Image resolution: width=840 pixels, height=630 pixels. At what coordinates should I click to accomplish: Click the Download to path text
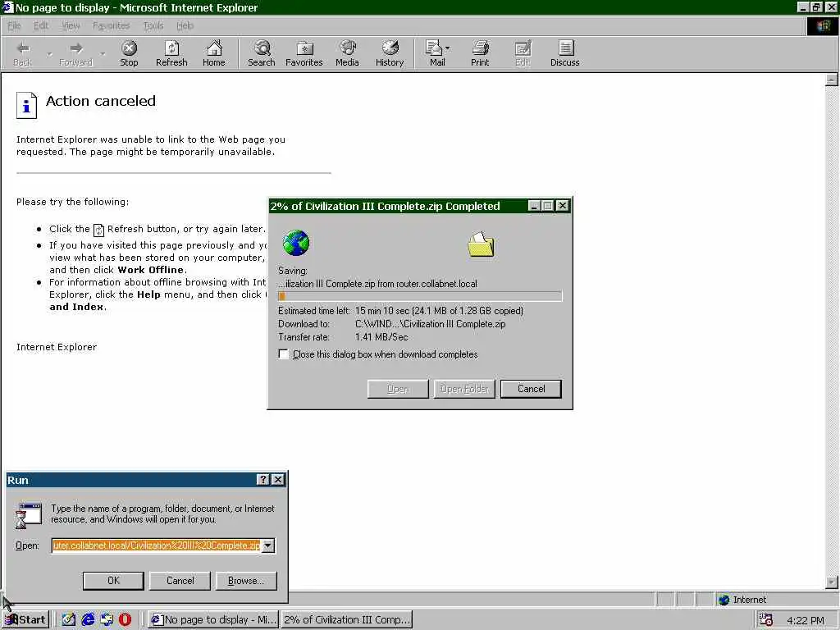(x=430, y=323)
